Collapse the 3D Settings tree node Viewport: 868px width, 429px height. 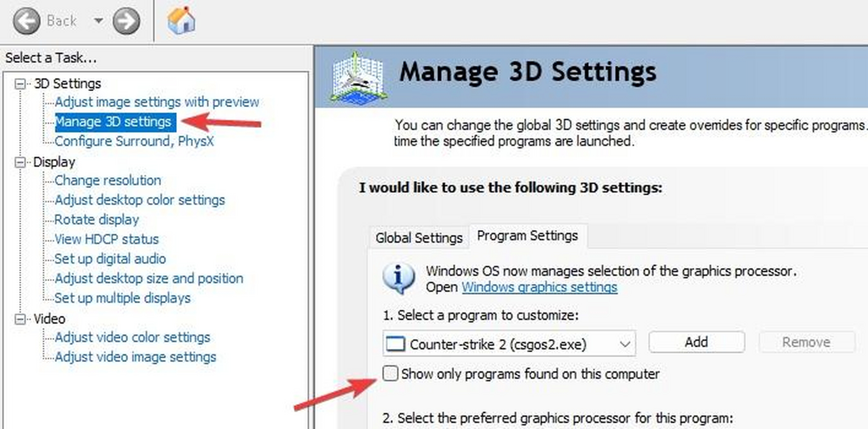(20, 84)
